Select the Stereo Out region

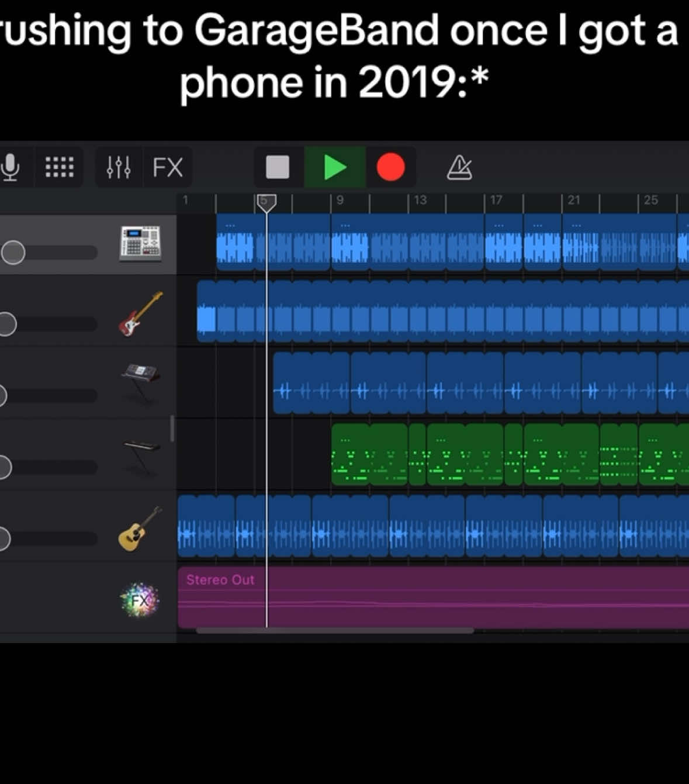tap(433, 598)
